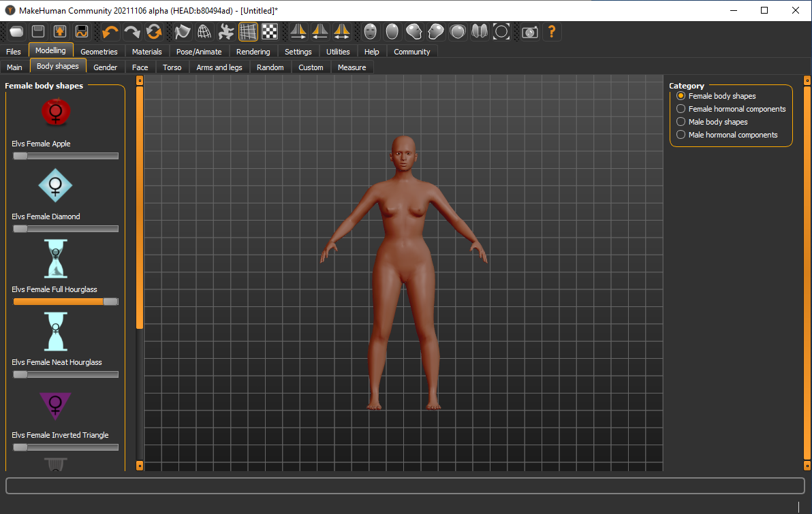Open help via the question mark icon
Viewport: 812px width, 514px height.
[x=552, y=31]
